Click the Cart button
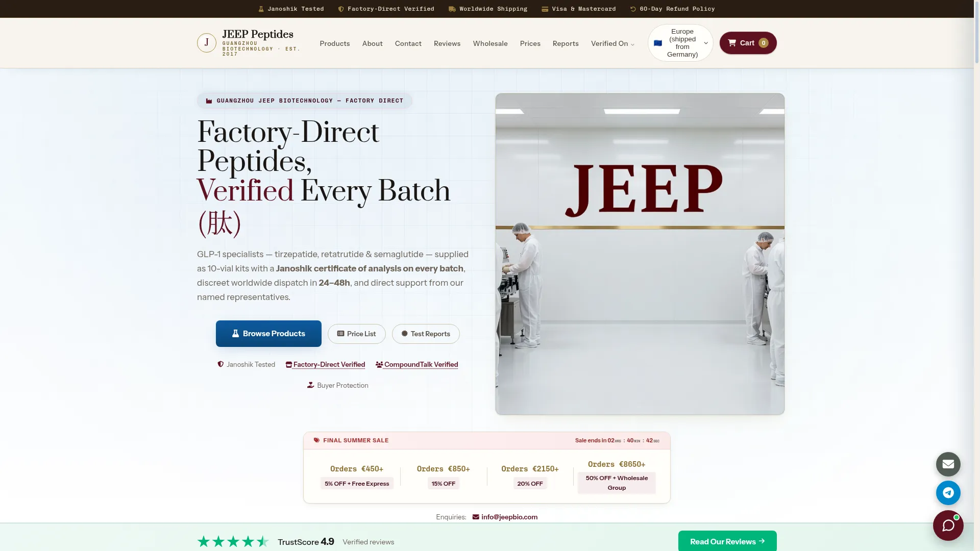 coord(748,43)
